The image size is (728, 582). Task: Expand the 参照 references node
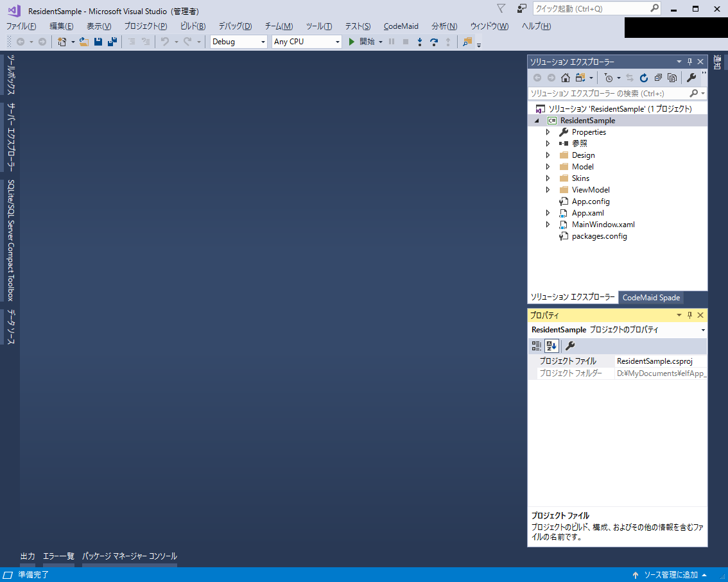click(548, 143)
